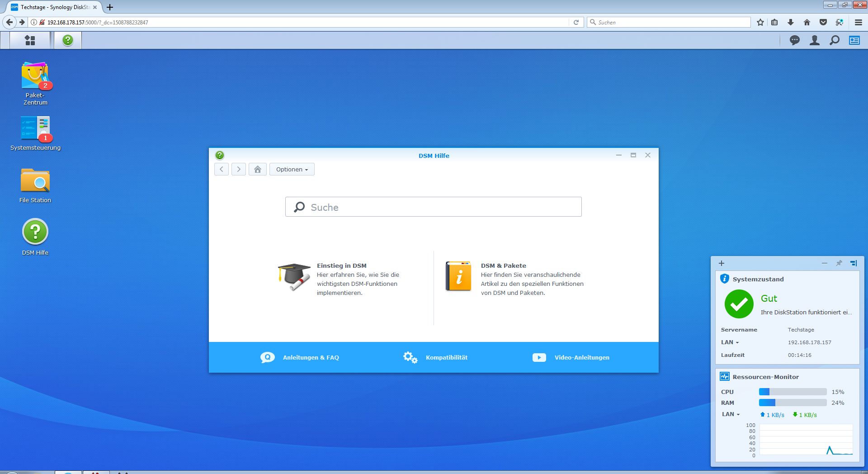Click the browser home button
Screen dimensions: 868x474
pos(807,22)
